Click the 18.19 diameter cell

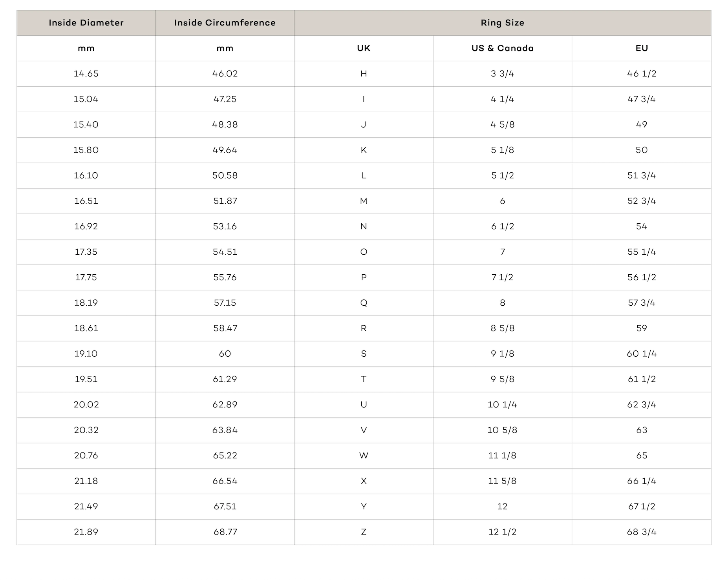[x=86, y=303]
